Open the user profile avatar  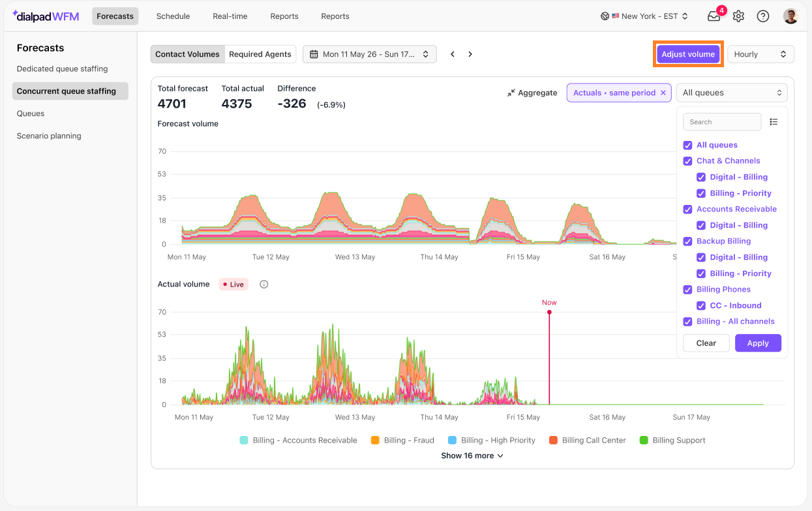click(790, 16)
